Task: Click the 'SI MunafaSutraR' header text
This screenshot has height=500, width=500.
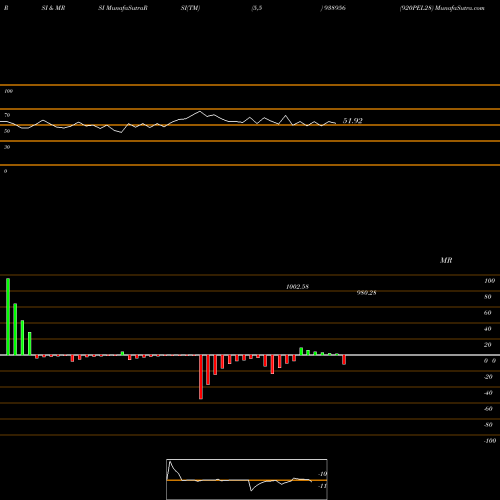Action: click(x=123, y=8)
